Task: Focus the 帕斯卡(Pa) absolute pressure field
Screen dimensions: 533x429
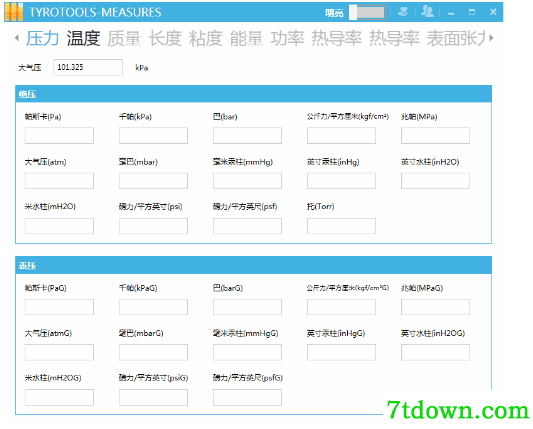Action: click(59, 136)
